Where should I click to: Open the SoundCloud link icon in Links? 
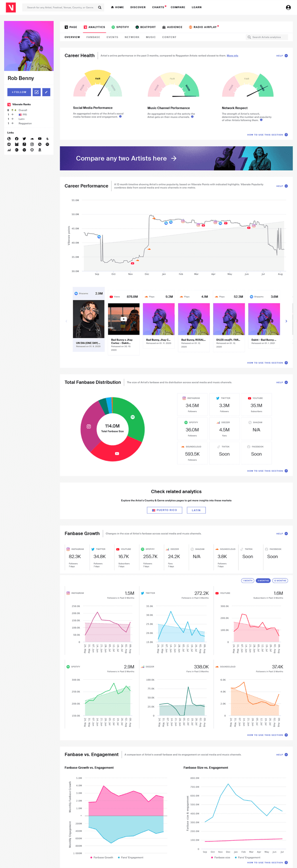click(x=32, y=139)
